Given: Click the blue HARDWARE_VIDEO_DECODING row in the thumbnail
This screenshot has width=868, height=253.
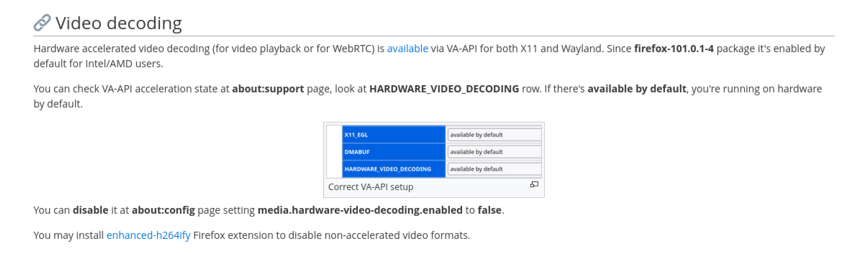Looking at the screenshot, I should click(393, 169).
